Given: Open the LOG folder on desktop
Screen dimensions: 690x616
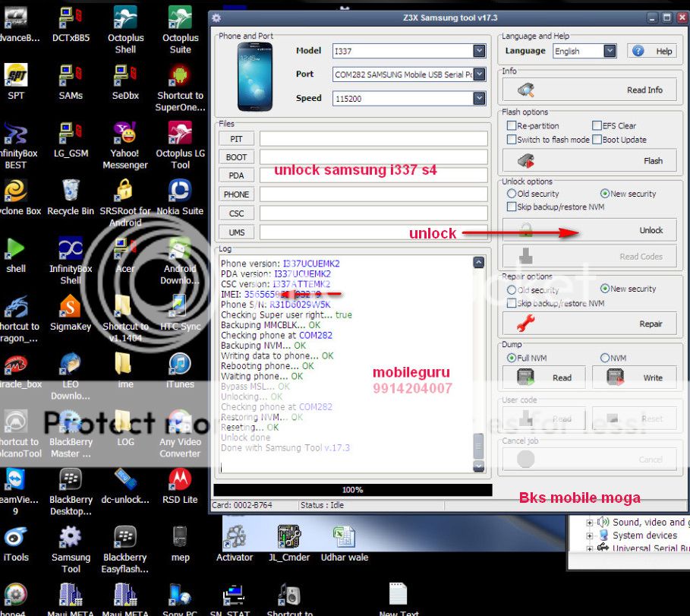Looking at the screenshot, I should coord(125,428).
